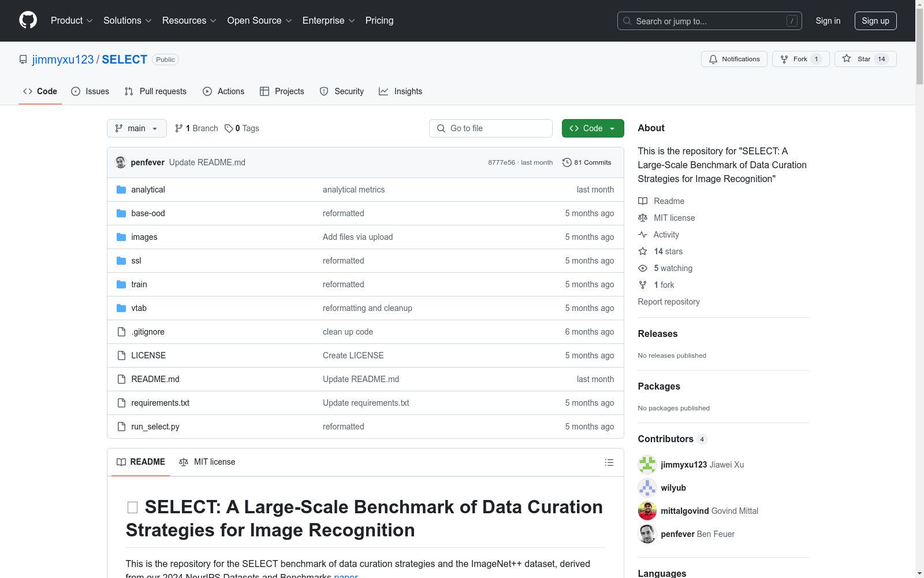Image resolution: width=924 pixels, height=578 pixels.
Task: Switch to the Projects tab
Action: [x=282, y=91]
